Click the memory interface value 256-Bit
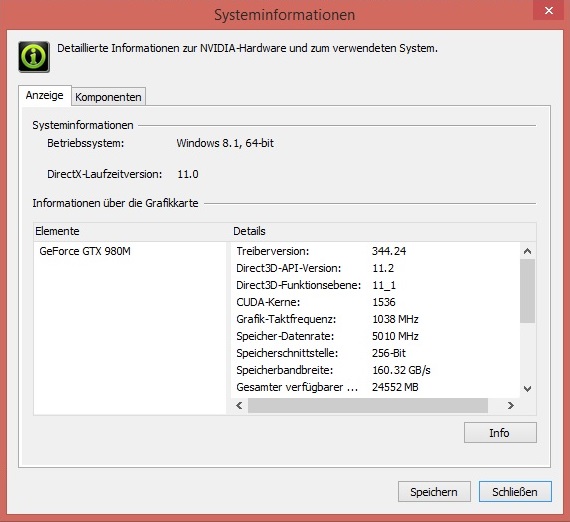The width and height of the screenshot is (570, 522). 389,353
